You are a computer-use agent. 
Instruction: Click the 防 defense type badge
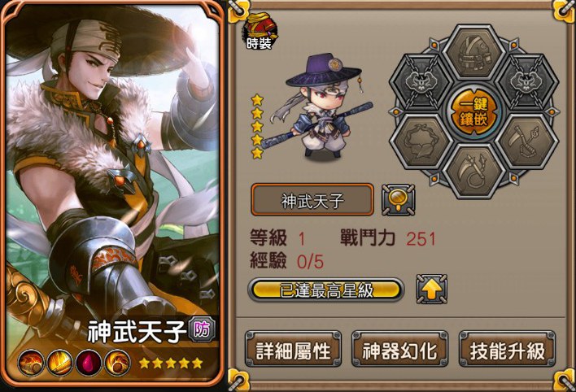pos(201,330)
